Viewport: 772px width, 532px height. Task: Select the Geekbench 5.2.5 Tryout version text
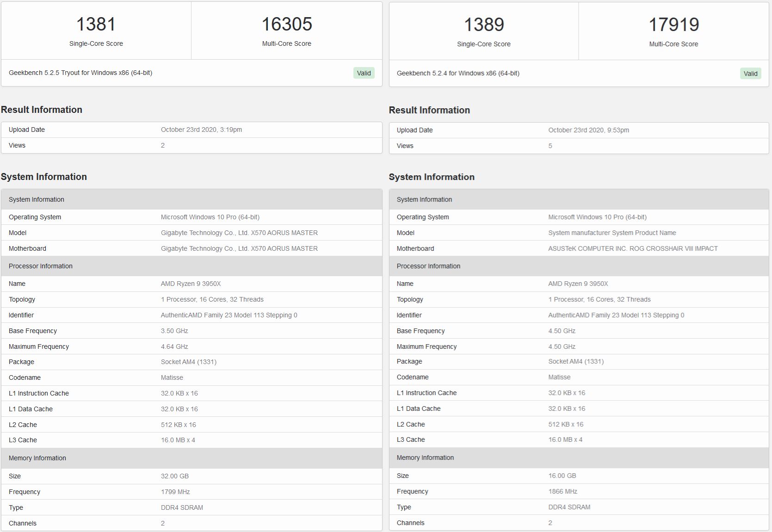(x=80, y=73)
